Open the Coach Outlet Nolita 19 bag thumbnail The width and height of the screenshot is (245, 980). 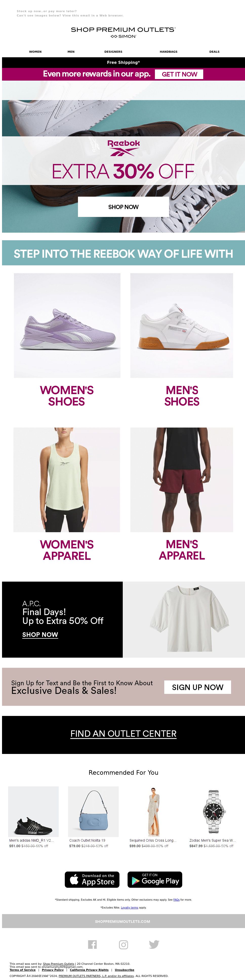(93, 811)
